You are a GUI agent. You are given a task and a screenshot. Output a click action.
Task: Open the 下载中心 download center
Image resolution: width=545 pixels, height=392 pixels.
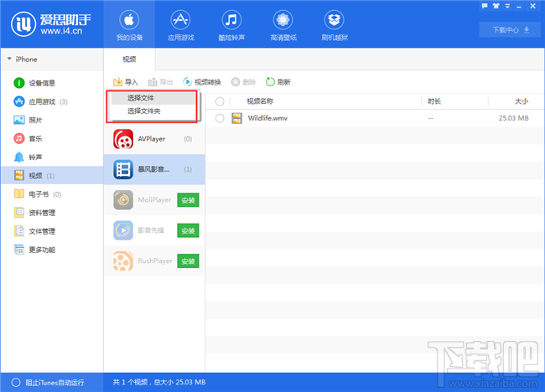[511, 29]
